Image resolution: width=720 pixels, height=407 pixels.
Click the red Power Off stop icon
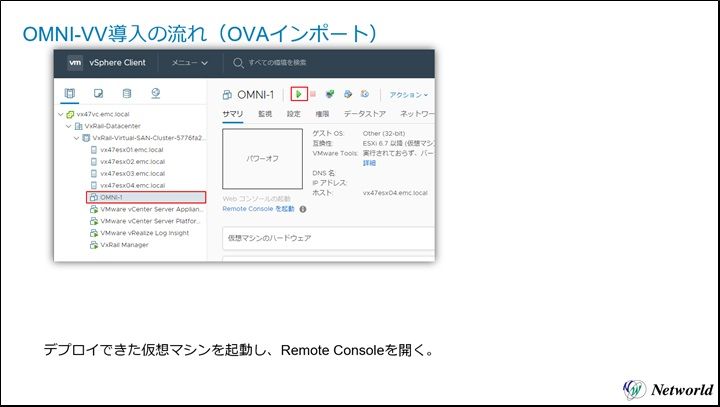(x=313, y=94)
